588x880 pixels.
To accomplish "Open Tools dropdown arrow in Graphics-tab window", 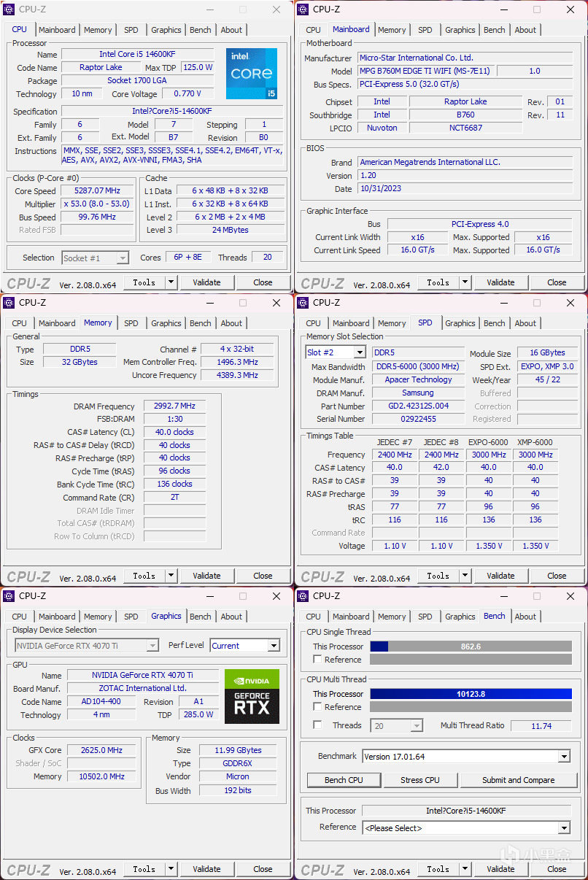I will click(x=171, y=869).
